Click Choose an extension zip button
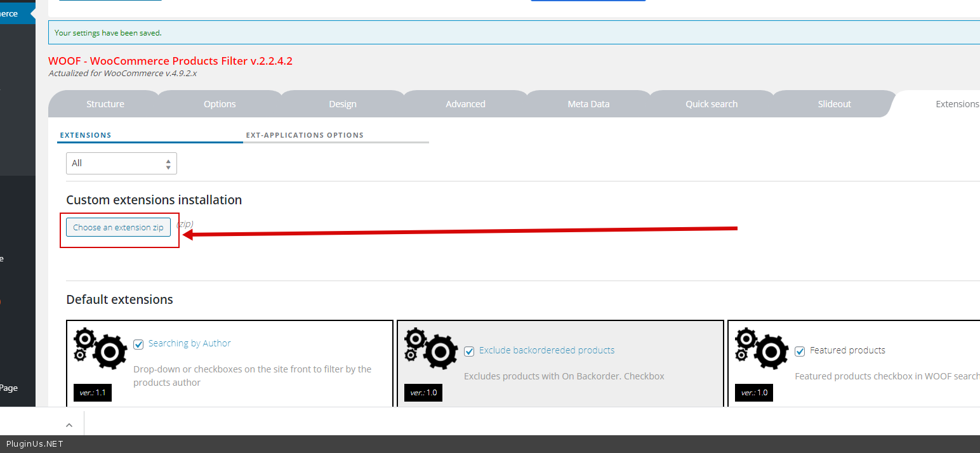 click(x=118, y=227)
